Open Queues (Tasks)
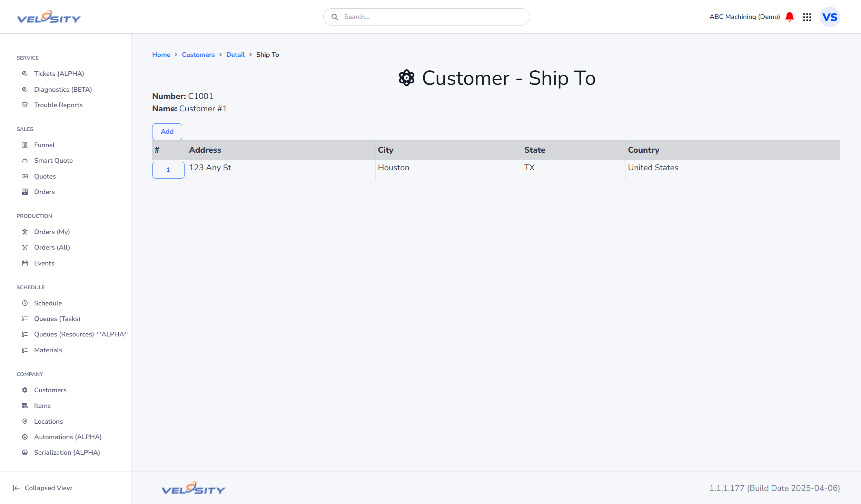Screen dimensions: 861x504 [57, 319]
